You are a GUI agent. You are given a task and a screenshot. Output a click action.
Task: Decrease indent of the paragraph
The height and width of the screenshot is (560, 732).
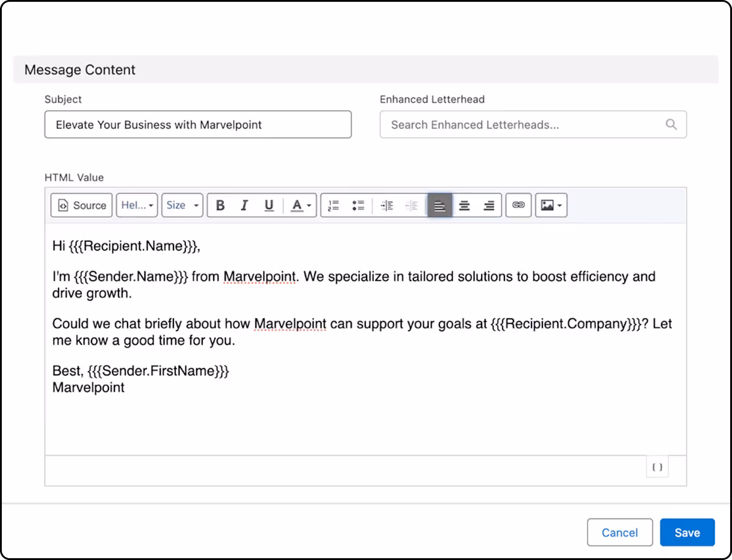tap(412, 205)
